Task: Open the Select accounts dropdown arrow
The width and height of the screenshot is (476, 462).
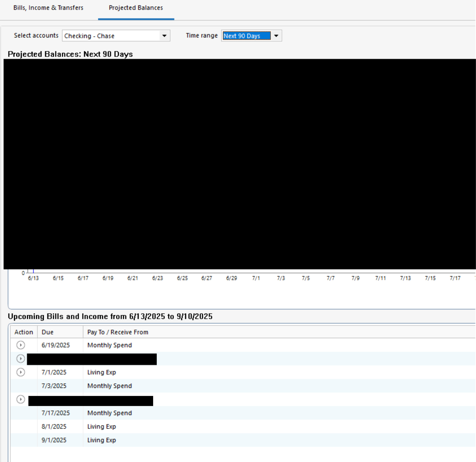Action: pos(164,36)
